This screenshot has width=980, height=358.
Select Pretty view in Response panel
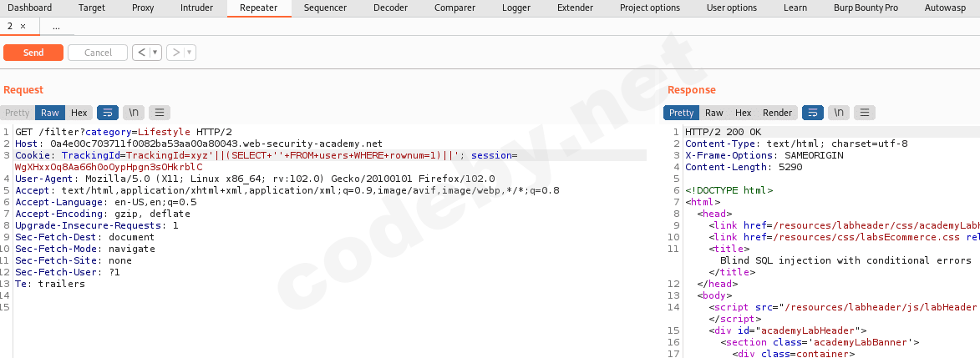tap(681, 113)
